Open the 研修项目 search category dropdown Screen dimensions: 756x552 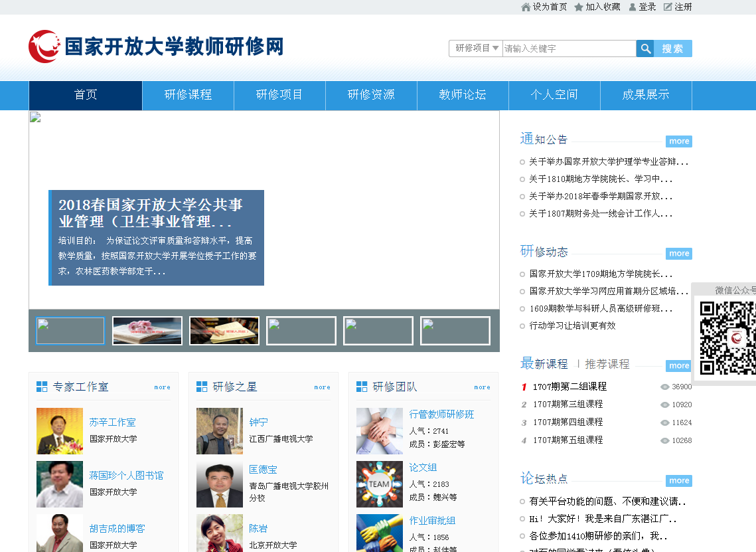tap(476, 48)
